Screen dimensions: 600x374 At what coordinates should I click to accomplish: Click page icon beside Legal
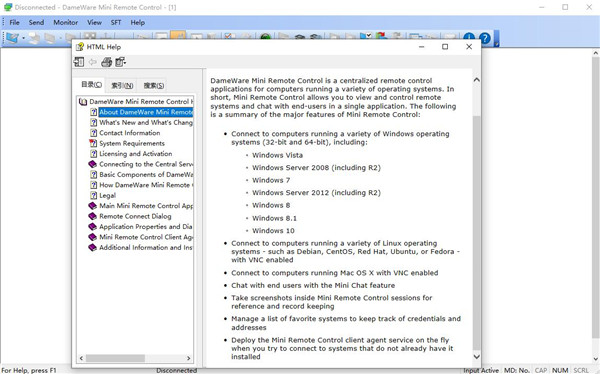tap(93, 195)
